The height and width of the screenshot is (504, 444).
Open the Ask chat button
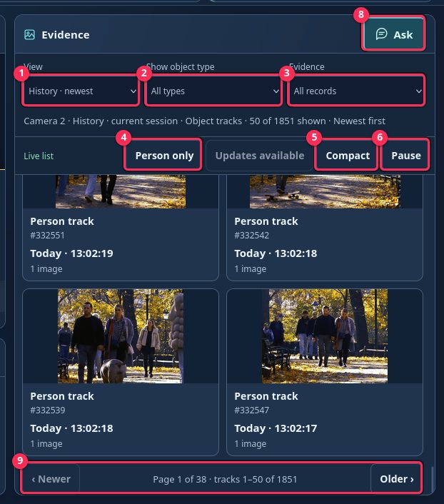pyautogui.click(x=393, y=34)
